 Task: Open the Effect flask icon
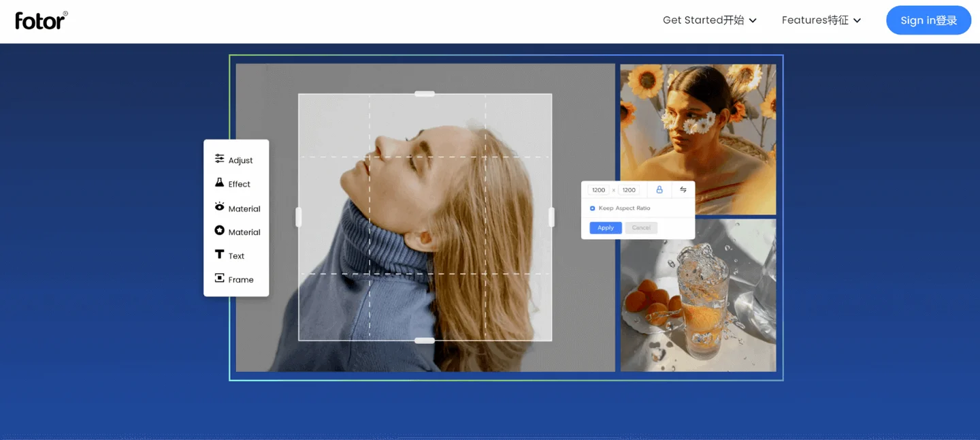coord(219,183)
